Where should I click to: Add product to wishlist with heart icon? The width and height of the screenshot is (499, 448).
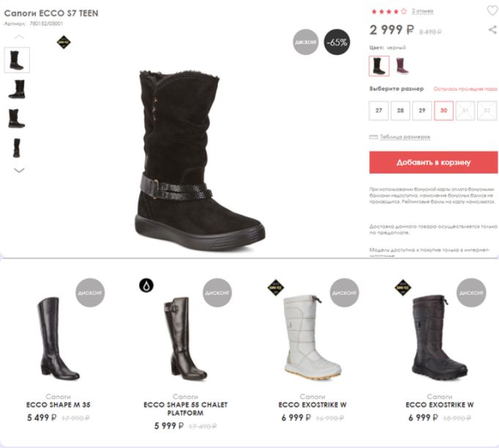click(x=492, y=11)
